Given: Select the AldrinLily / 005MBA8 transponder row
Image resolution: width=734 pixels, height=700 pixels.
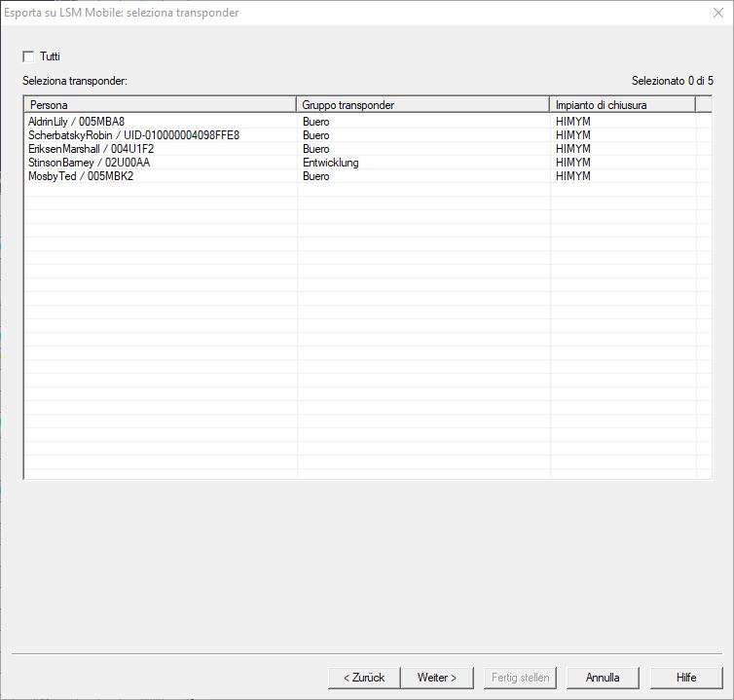Looking at the screenshot, I should pos(77,122).
